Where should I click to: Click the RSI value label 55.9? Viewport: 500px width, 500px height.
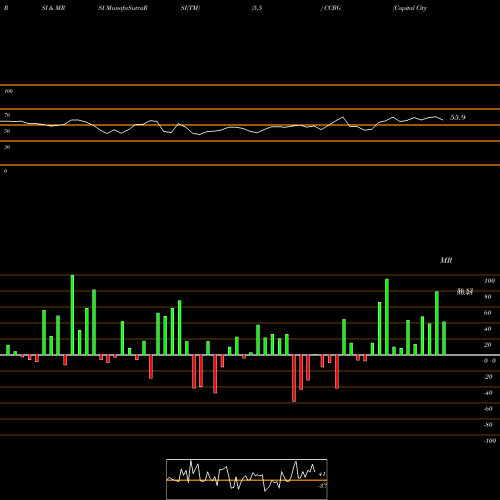click(457, 117)
